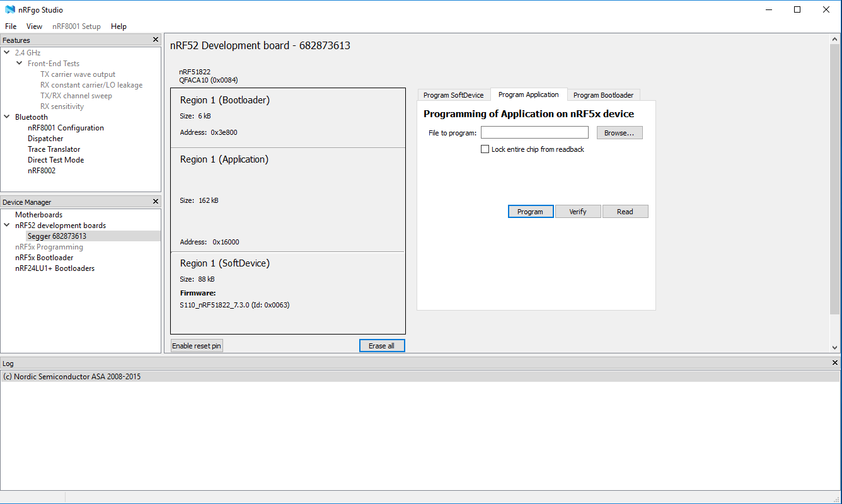Select Segger 682873613 device
This screenshot has height=504, width=842.
tap(57, 236)
